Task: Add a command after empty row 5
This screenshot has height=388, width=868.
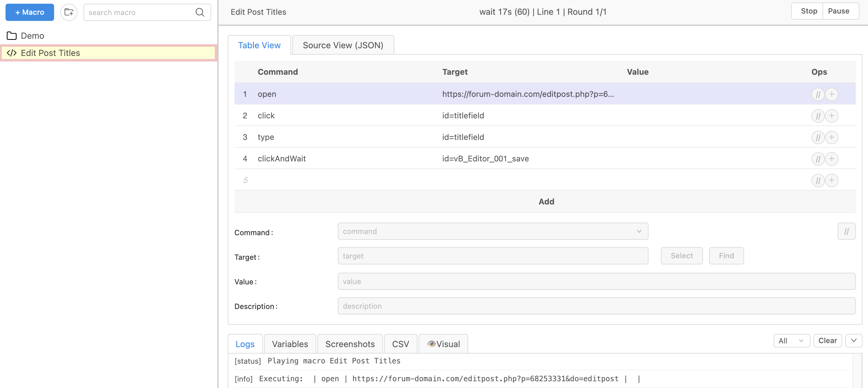Action: click(832, 181)
